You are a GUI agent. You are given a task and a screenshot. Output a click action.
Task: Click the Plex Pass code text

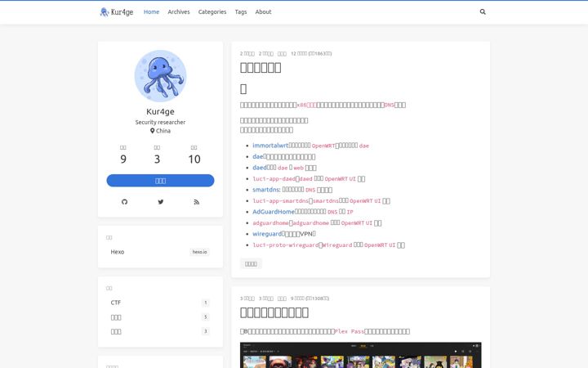pyautogui.click(x=350, y=331)
